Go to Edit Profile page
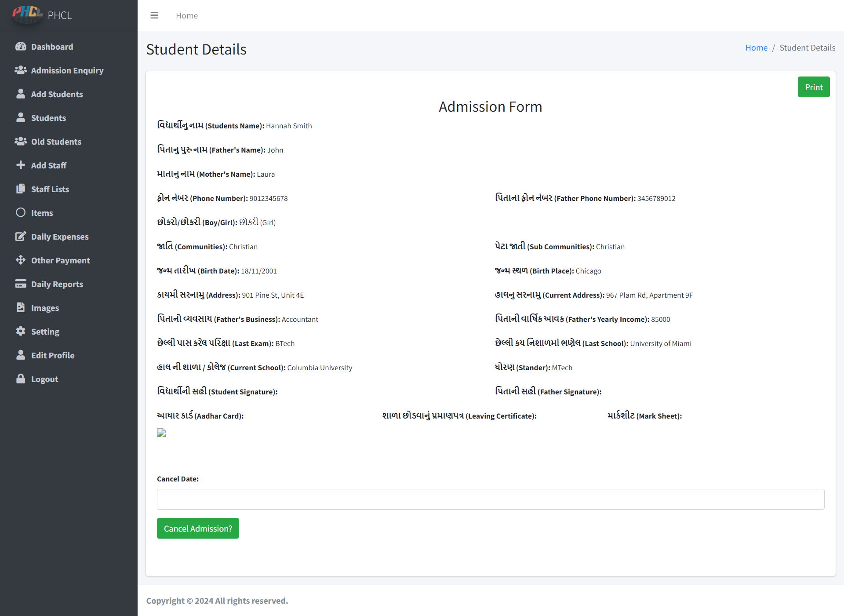The height and width of the screenshot is (616, 844). (52, 355)
